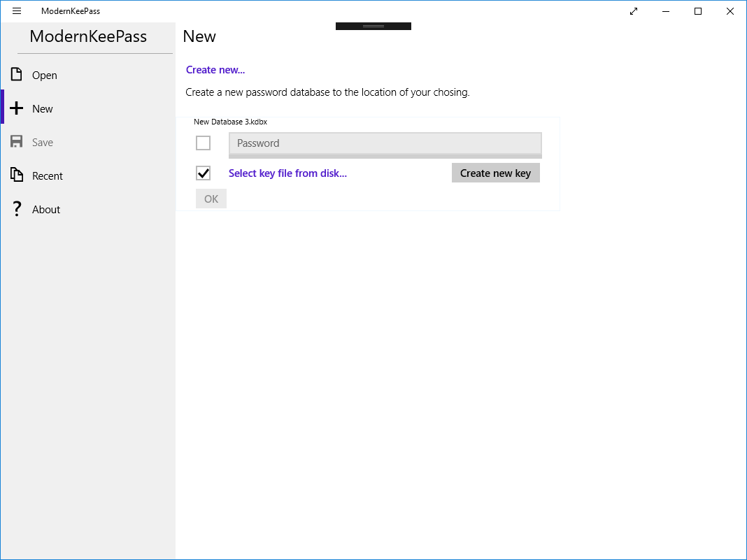The height and width of the screenshot is (560, 747).
Task: Click the fullscreen arrows icon in title bar
Action: click(634, 11)
